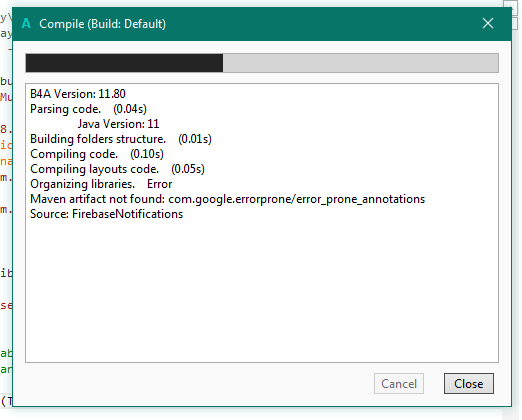
Task: Close the Compile dialog with the X
Action: (x=488, y=23)
